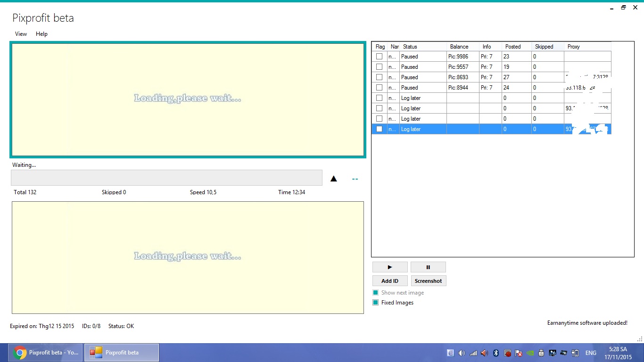The image size is (644, 362).
Task: Click Log later in the highlighted row
Action: [x=411, y=129]
